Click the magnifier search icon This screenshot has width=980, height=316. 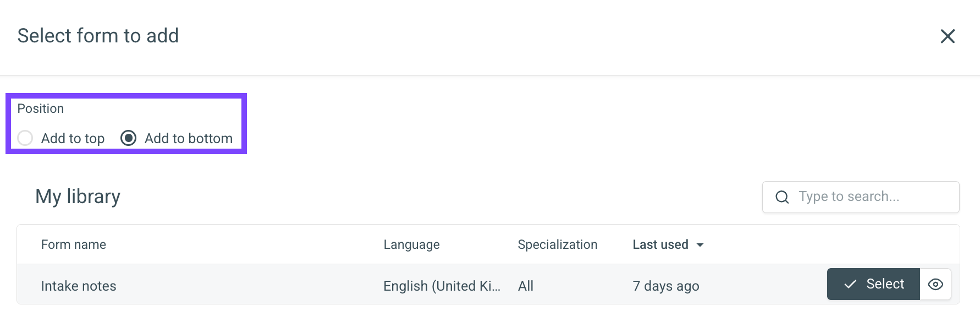tap(781, 197)
